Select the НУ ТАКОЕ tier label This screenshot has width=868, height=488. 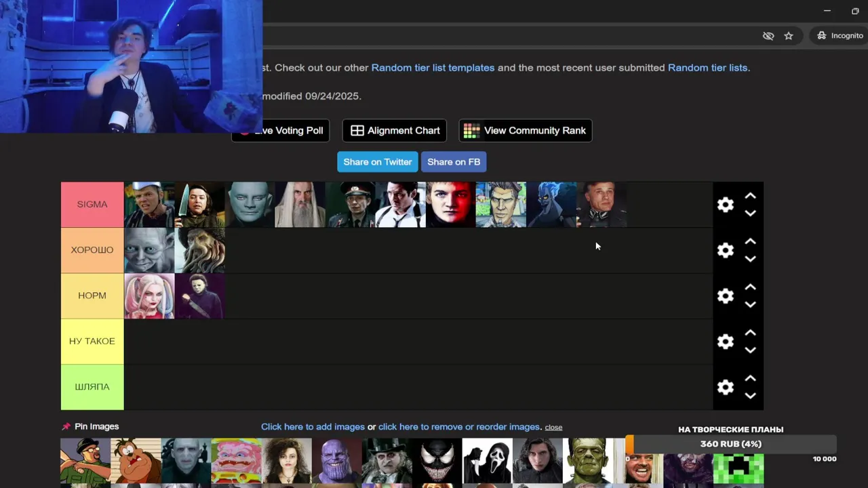tap(92, 342)
